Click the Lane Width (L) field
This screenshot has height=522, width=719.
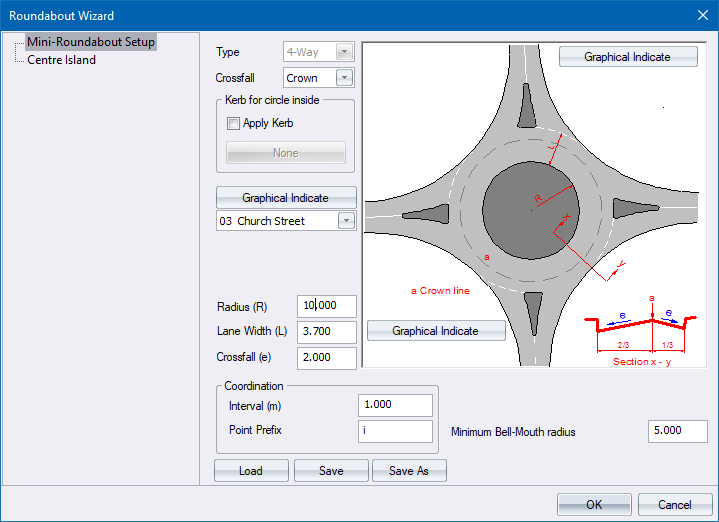(x=326, y=332)
